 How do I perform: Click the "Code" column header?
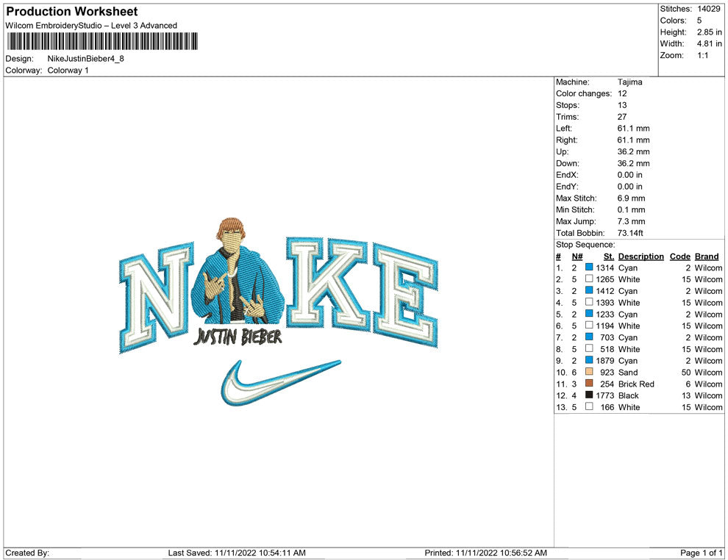click(680, 256)
